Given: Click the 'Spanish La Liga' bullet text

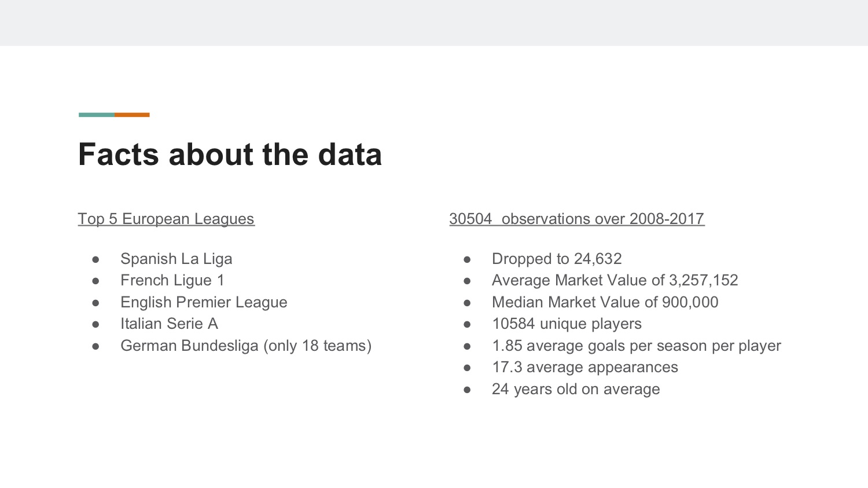Looking at the screenshot, I should 176,259.
